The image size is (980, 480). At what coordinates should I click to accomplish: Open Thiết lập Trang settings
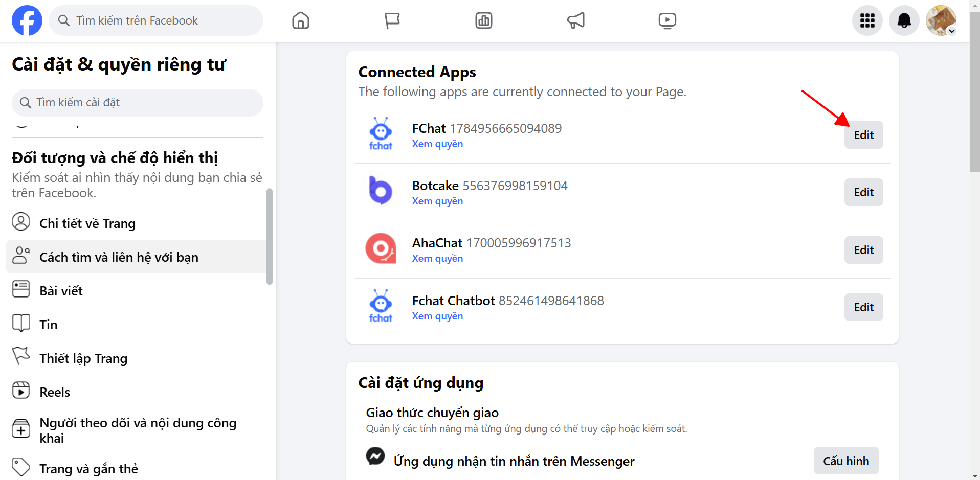136,358
